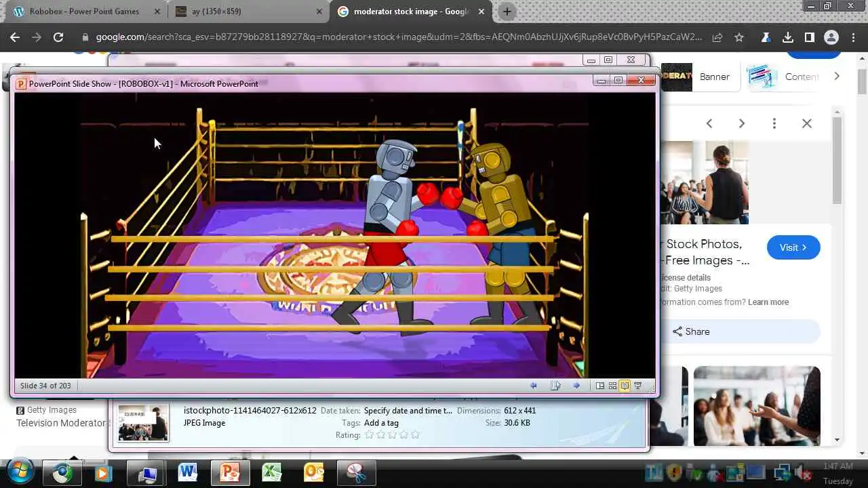Image resolution: width=868 pixels, height=488 pixels.
Task: Go back in Chrome browser
Action: pos(15,37)
